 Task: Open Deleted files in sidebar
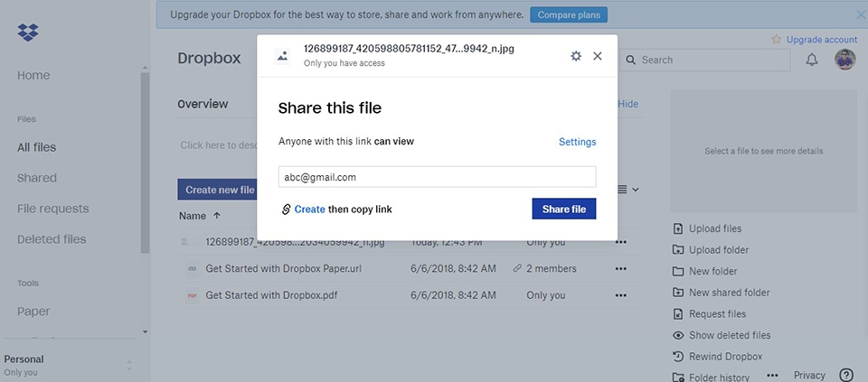[x=52, y=239]
